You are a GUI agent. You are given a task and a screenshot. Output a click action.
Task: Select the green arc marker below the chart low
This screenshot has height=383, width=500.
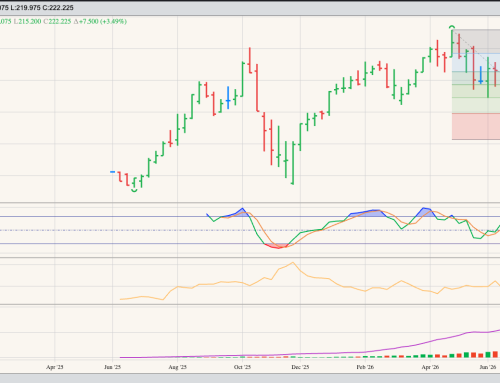click(134, 191)
